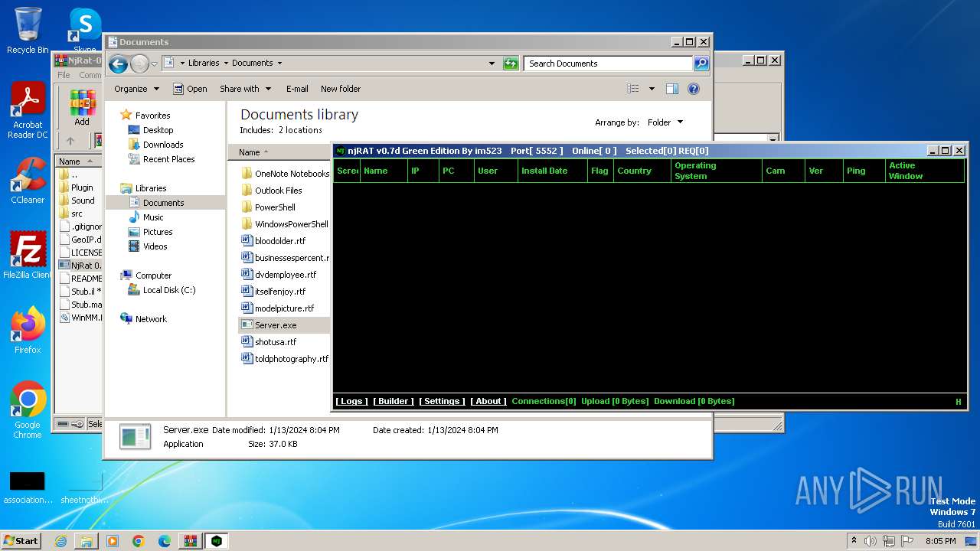Click the Operating System column header
The image size is (980, 551).
tap(717, 171)
